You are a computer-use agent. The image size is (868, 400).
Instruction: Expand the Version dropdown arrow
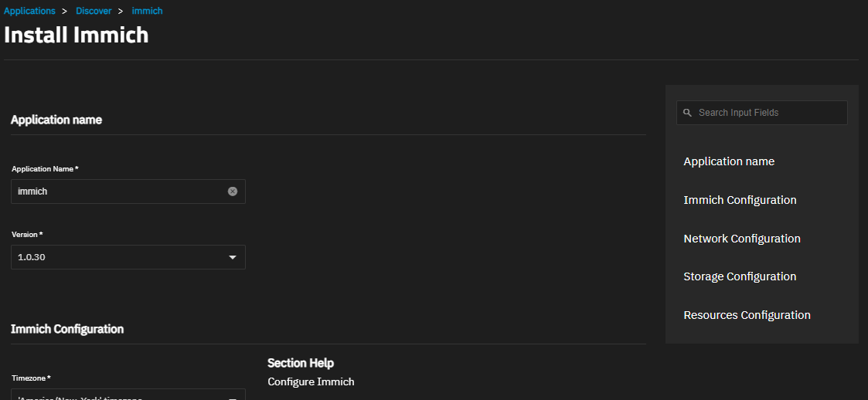pyautogui.click(x=233, y=257)
